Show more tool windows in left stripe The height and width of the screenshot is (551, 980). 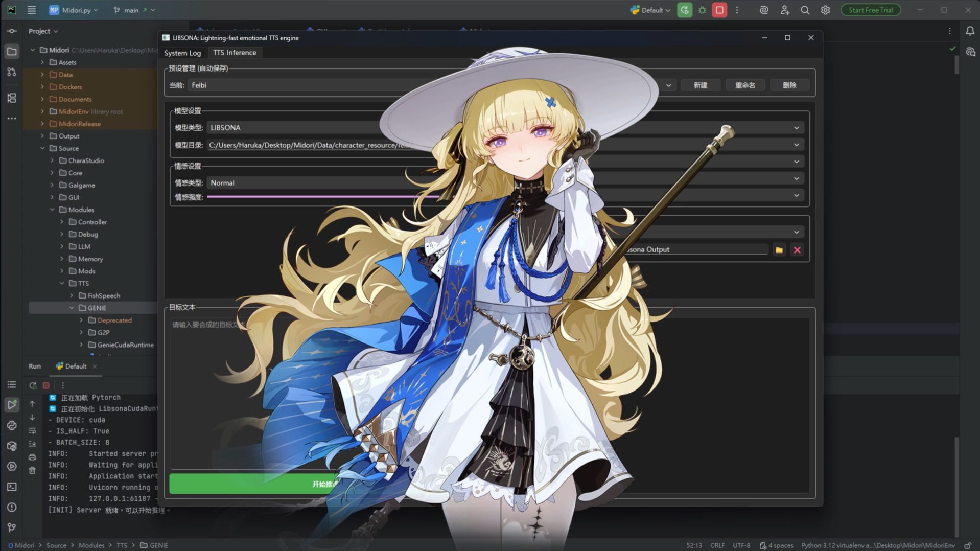(x=12, y=118)
